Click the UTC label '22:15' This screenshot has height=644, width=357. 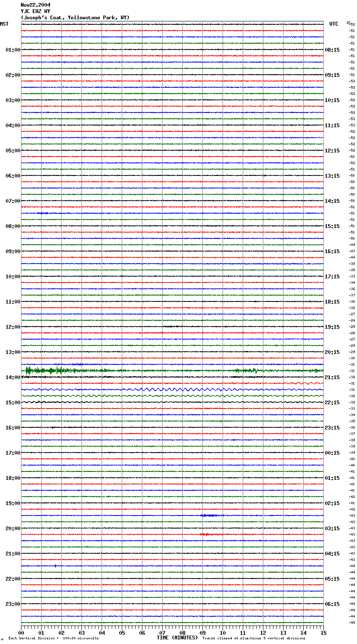332,403
